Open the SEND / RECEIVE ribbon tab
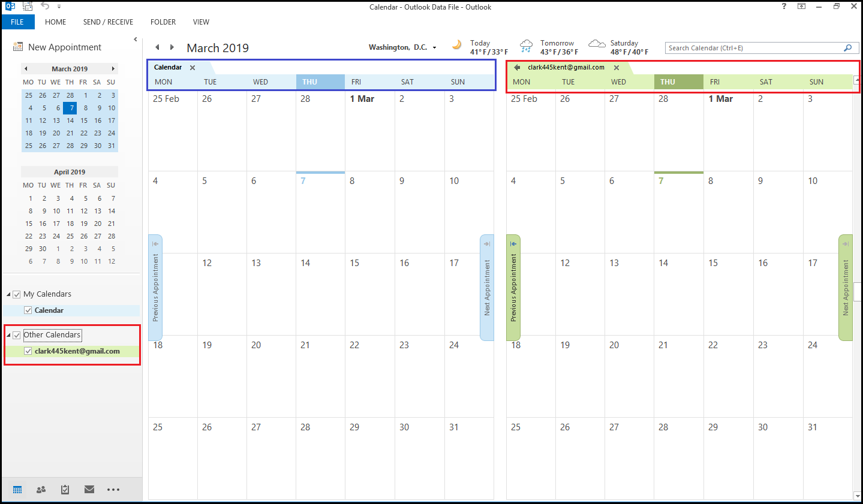The width and height of the screenshot is (863, 504). click(109, 22)
